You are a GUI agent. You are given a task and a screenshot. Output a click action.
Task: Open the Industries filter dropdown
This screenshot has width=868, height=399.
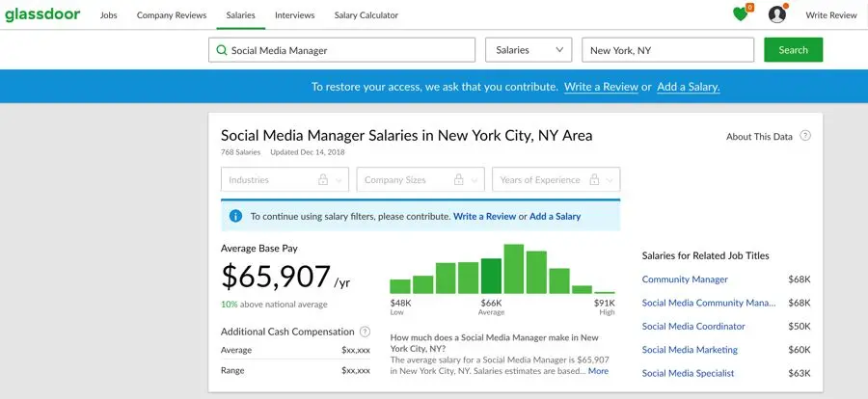pos(285,180)
